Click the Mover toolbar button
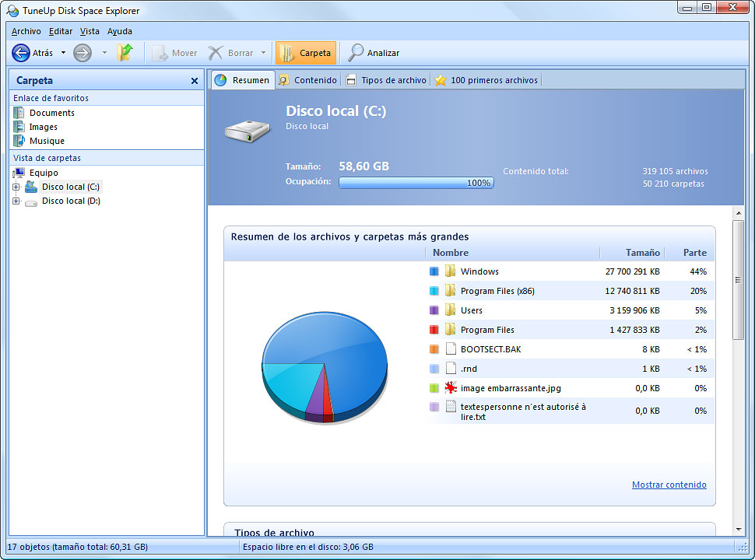 pos(174,53)
